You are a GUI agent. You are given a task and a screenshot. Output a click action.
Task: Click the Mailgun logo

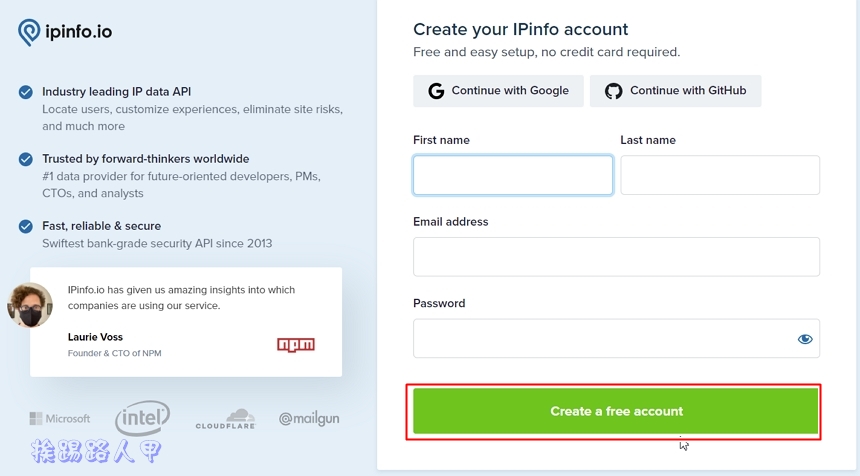click(x=309, y=419)
